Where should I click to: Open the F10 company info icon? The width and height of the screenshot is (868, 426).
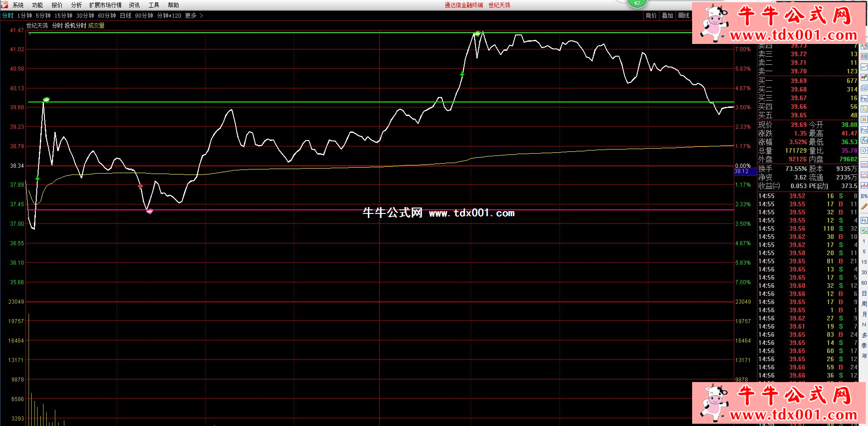(x=864, y=99)
